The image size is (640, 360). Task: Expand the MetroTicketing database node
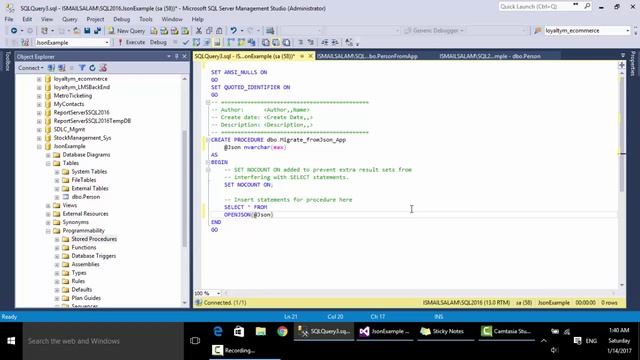coord(39,96)
